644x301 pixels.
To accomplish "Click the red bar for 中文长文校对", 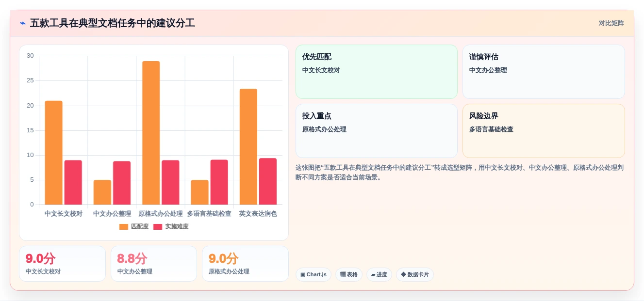I will click(73, 182).
